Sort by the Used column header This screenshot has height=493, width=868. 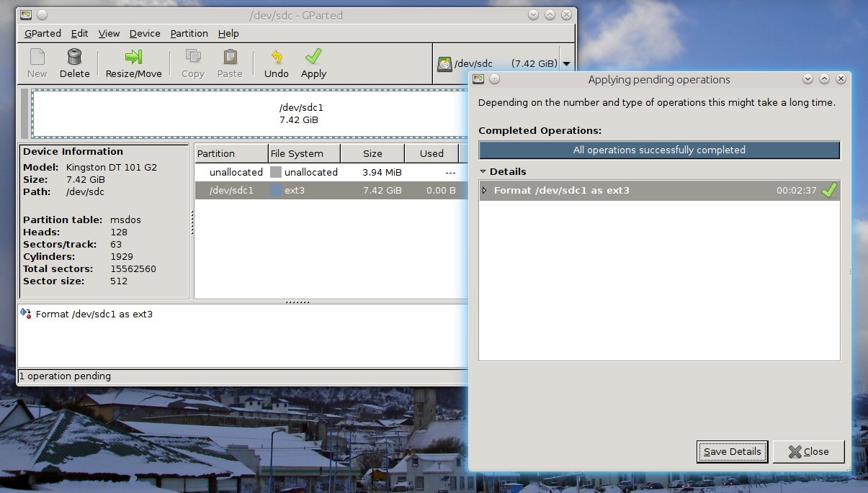coord(431,153)
